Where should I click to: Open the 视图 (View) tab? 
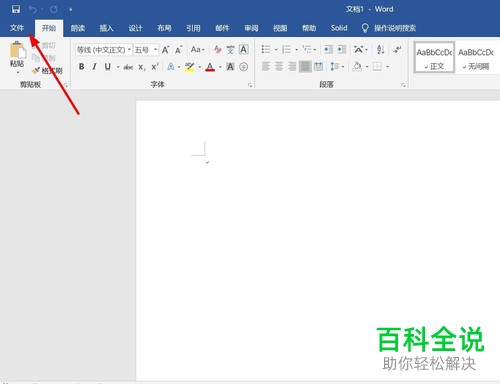280,28
